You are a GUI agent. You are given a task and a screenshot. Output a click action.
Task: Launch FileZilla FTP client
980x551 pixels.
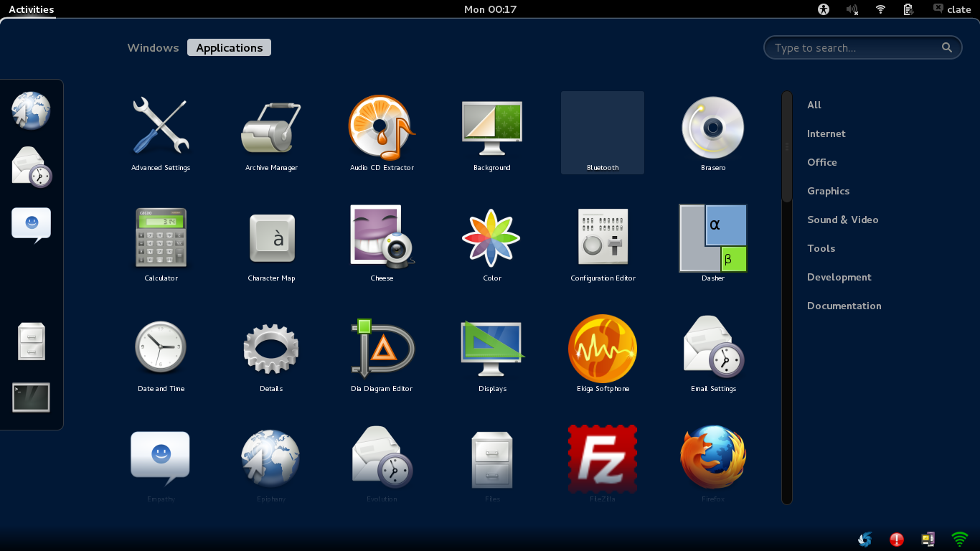pos(603,464)
